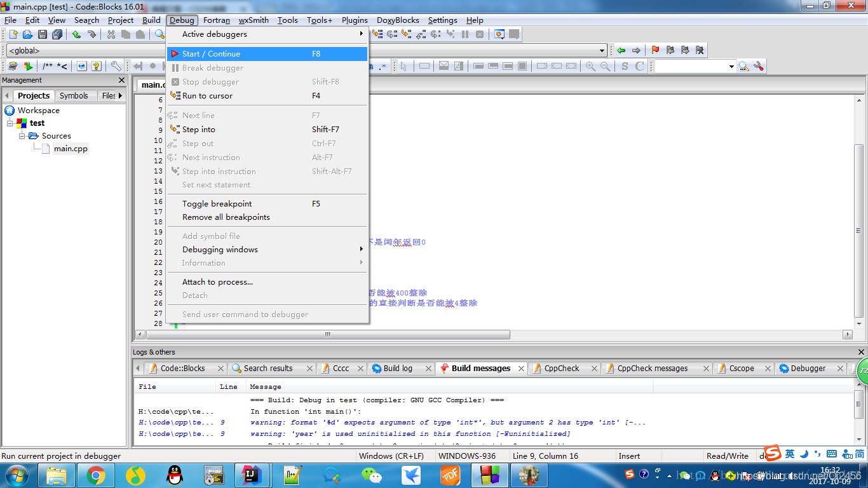Click the Next bookmark flag icon
Viewport: 868px width, 488px height.
pos(684,50)
